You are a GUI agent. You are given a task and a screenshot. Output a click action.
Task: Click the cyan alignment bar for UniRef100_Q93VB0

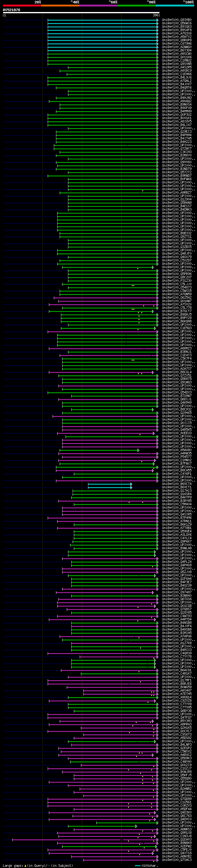pos(103,20)
